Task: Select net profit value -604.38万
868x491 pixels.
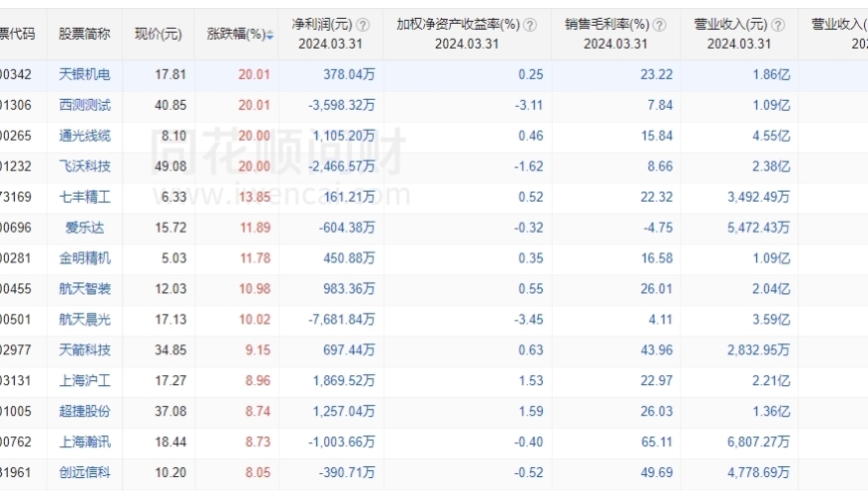Action: pyautogui.click(x=347, y=228)
